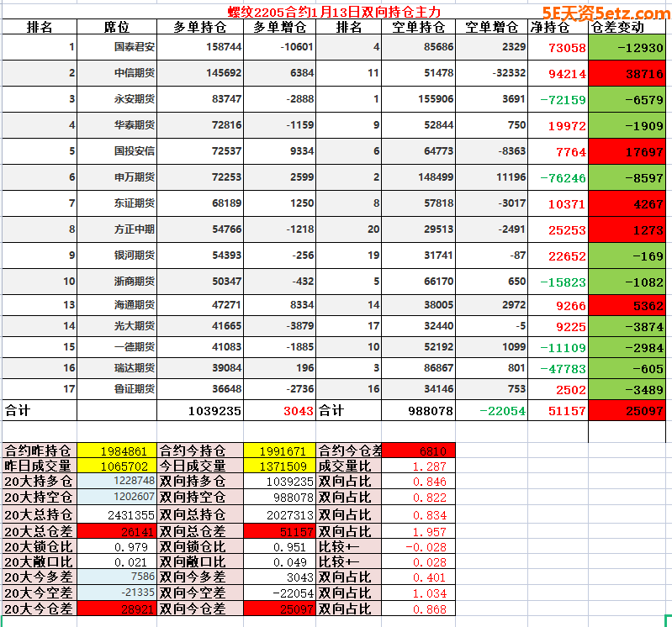
Task: Select the red 17697 cell
Action: pos(627,152)
